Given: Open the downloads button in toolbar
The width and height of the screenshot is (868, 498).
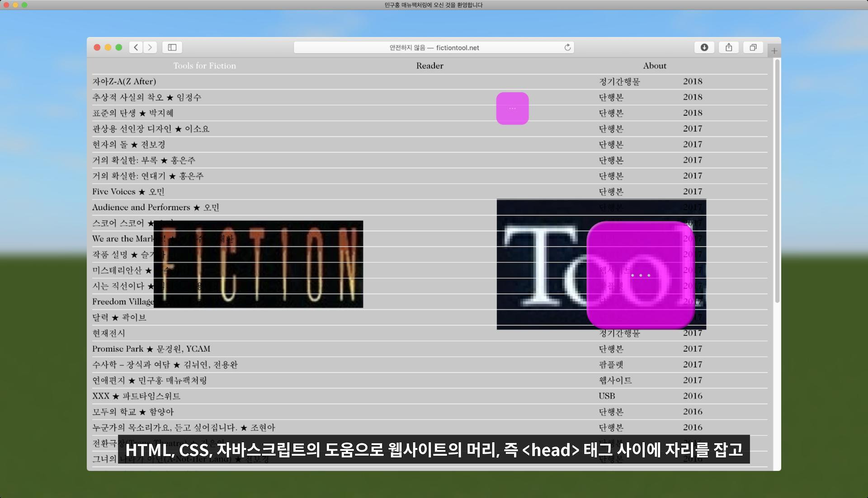Looking at the screenshot, I should 704,47.
